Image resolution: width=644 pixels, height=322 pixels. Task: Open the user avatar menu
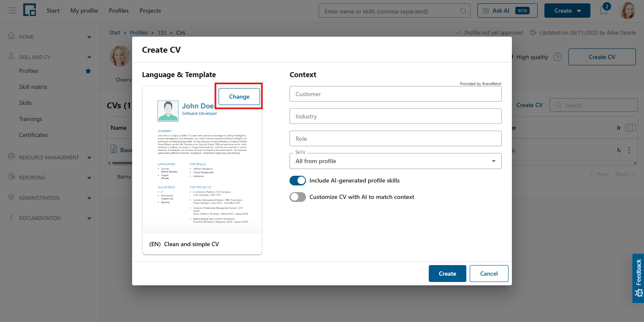[x=627, y=11]
